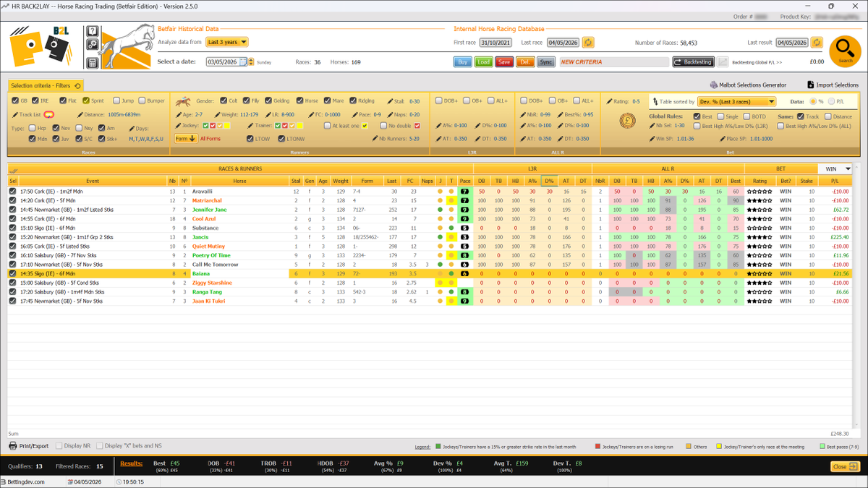Select the P/L data radio button
Viewport: 868px width, 488px height.
coord(833,102)
